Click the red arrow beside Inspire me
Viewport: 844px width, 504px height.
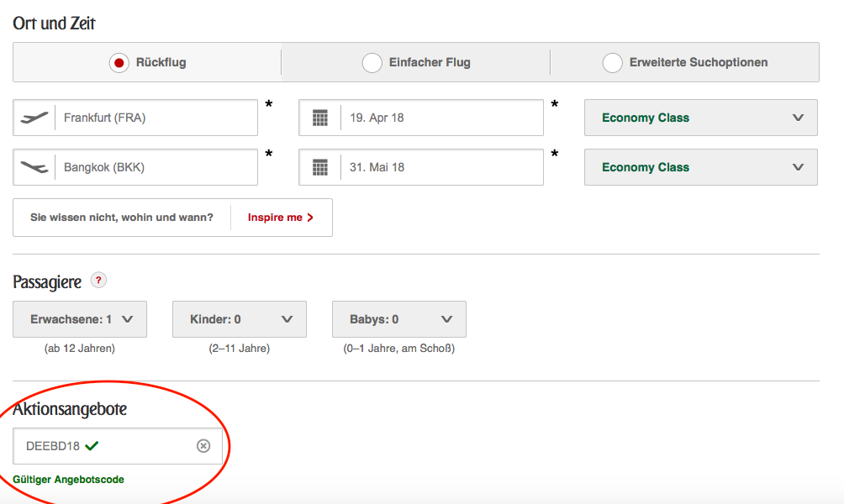tap(310, 218)
